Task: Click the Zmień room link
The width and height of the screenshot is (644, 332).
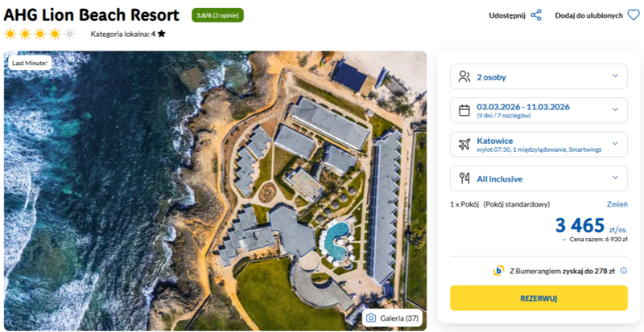Action: [x=617, y=205]
